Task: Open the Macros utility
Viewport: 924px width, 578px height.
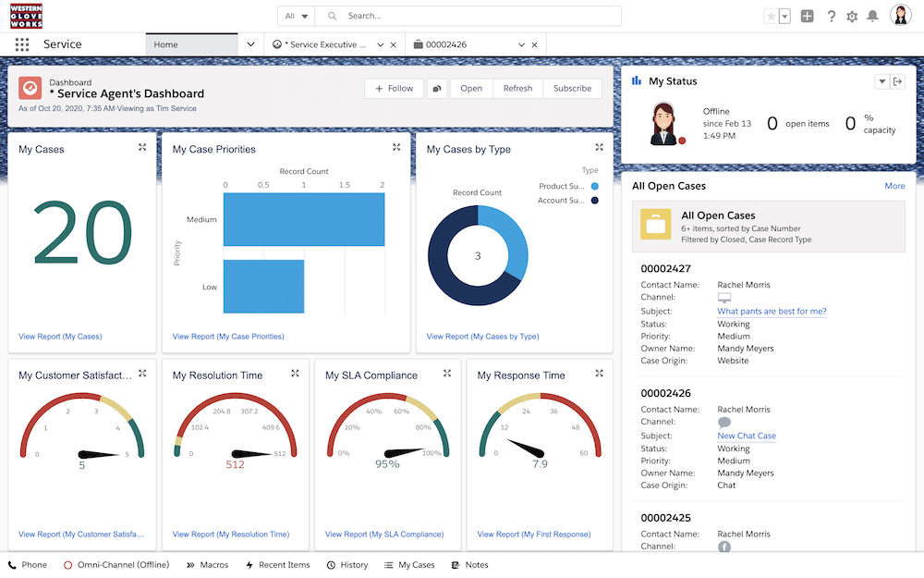Action: [207, 564]
